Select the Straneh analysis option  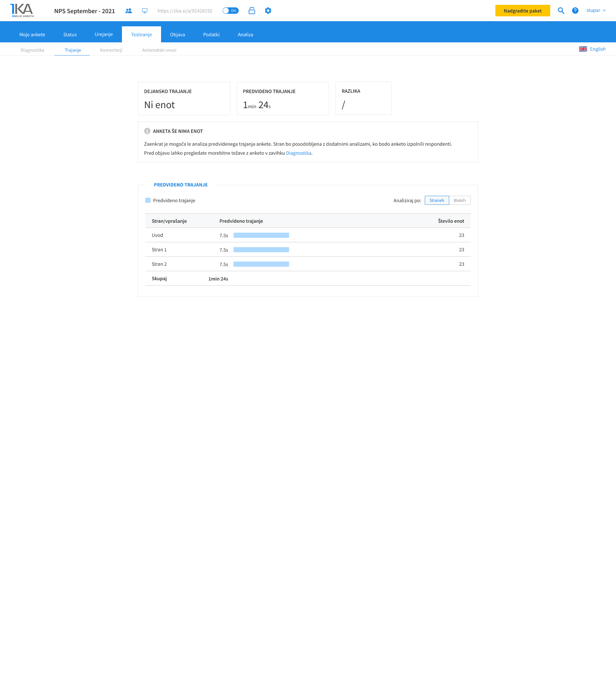[x=437, y=200]
